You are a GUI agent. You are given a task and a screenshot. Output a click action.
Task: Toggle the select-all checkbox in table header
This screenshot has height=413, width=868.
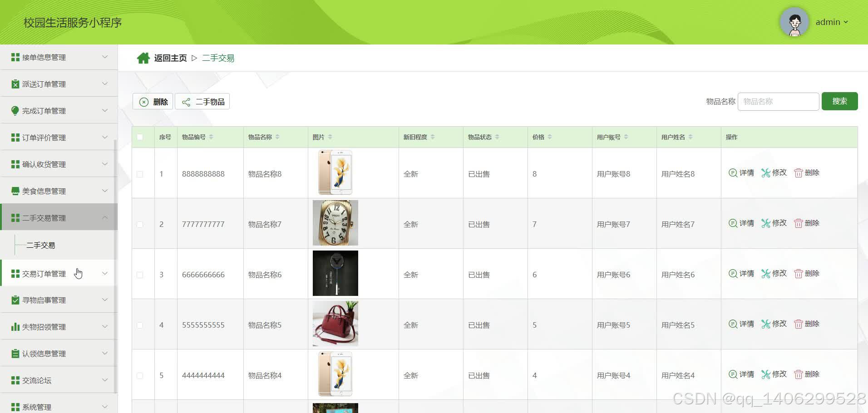[x=140, y=137]
